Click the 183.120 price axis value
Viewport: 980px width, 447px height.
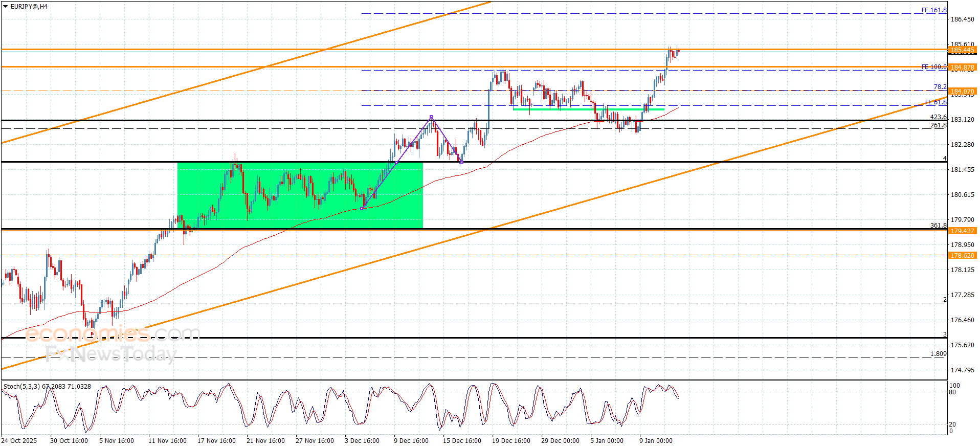962,120
